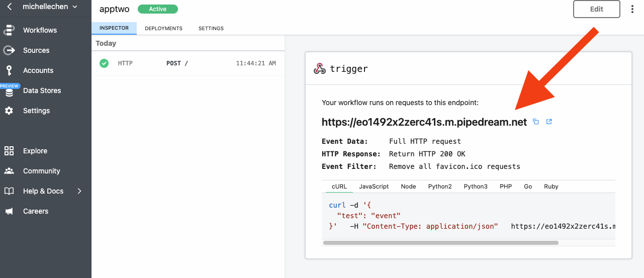This screenshot has width=644, height=278.
Task: Select the PHP code tab
Action: [x=506, y=187]
